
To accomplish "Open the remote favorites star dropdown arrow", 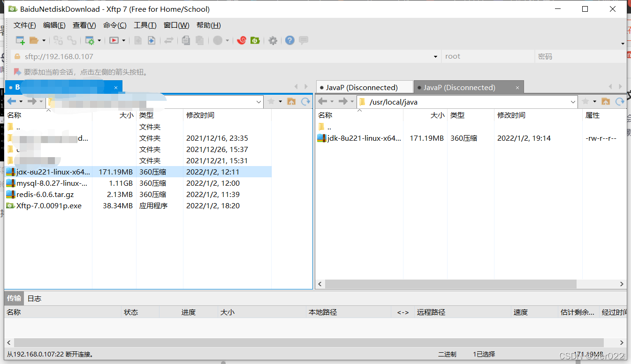I will [594, 102].
